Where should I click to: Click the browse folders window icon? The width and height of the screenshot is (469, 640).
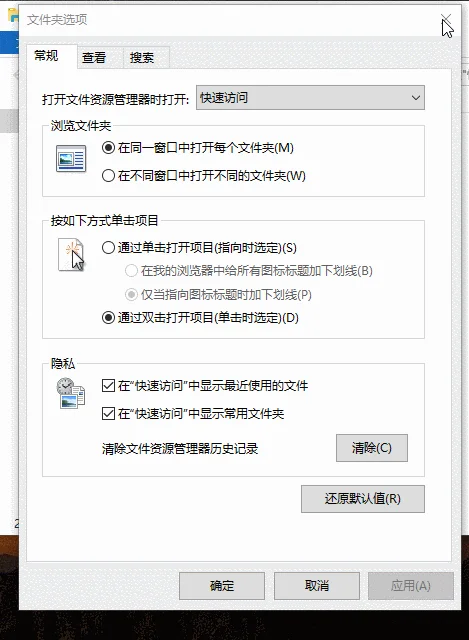[x=71, y=158]
